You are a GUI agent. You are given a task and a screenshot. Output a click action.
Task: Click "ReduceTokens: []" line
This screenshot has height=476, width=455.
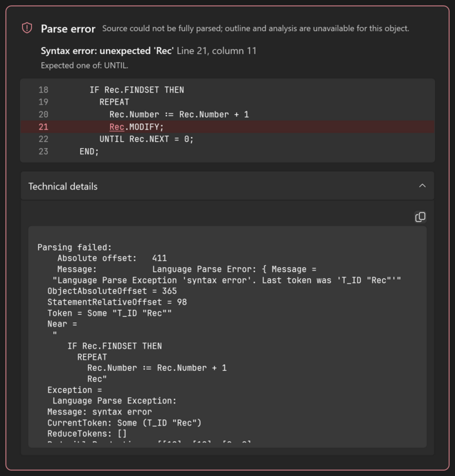[x=87, y=434]
